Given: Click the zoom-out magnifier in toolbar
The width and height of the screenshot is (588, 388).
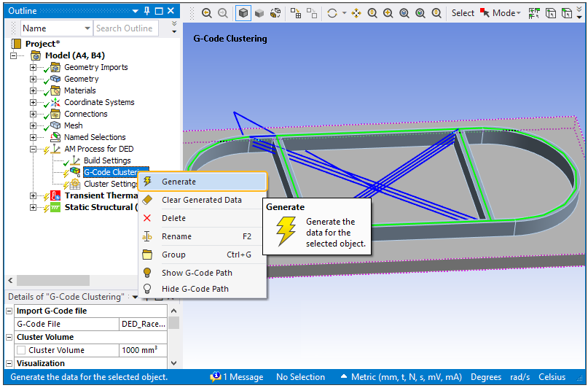Looking at the screenshot, I should coord(372,13).
